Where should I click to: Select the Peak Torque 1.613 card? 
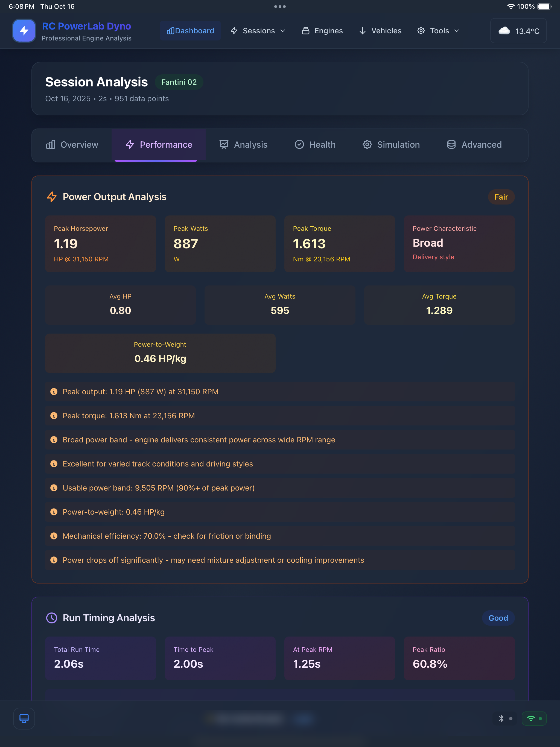tap(340, 244)
